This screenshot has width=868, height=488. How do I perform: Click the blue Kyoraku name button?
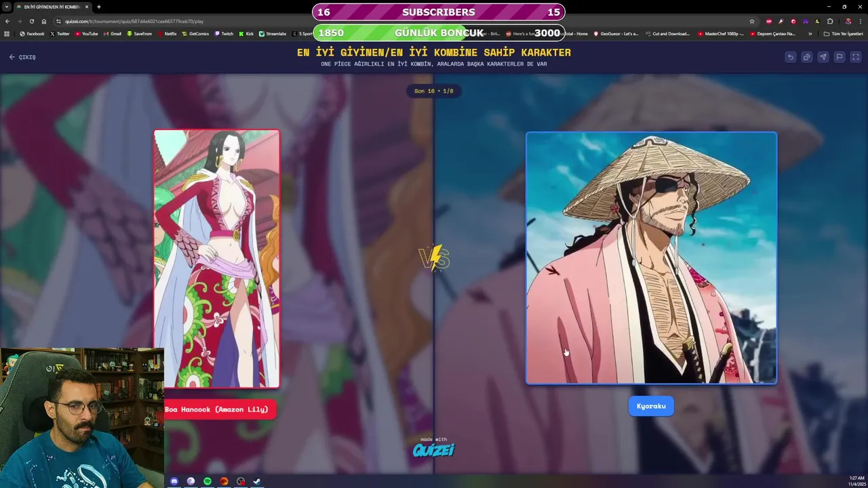point(651,406)
